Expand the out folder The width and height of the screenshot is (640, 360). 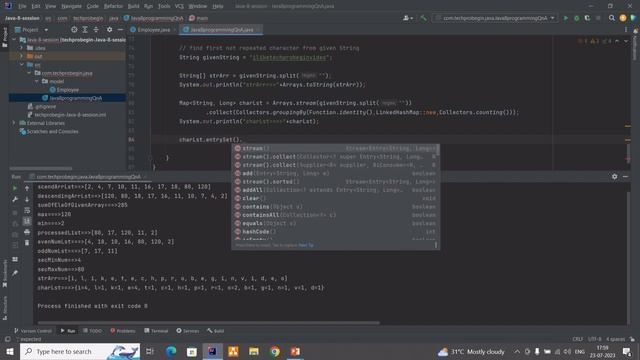coord(21,56)
